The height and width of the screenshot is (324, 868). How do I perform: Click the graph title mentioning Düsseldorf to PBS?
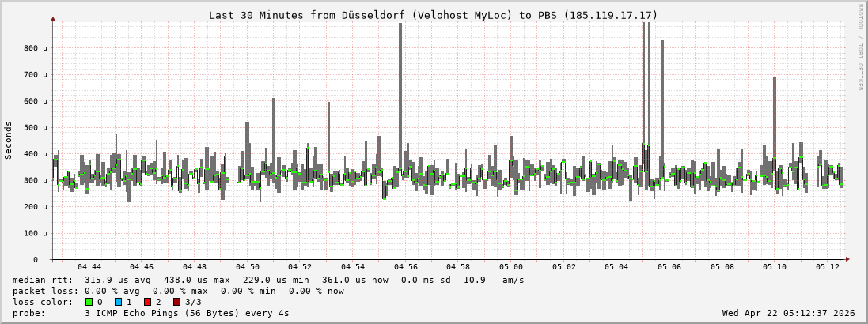[433, 15]
